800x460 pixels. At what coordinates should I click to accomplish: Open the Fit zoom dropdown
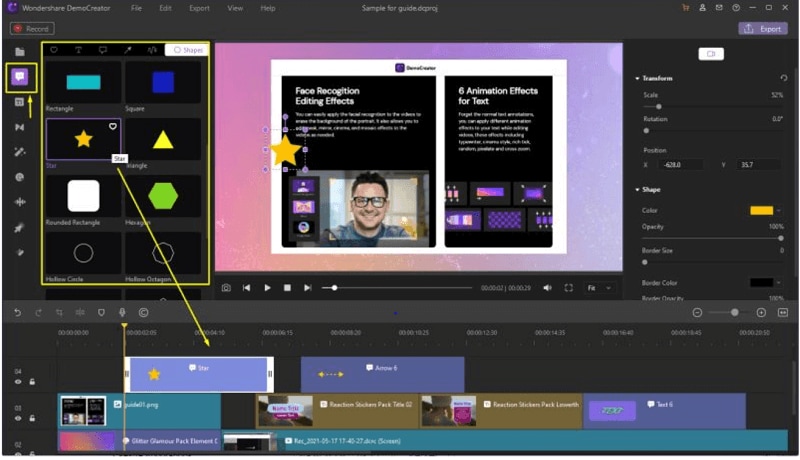point(599,288)
